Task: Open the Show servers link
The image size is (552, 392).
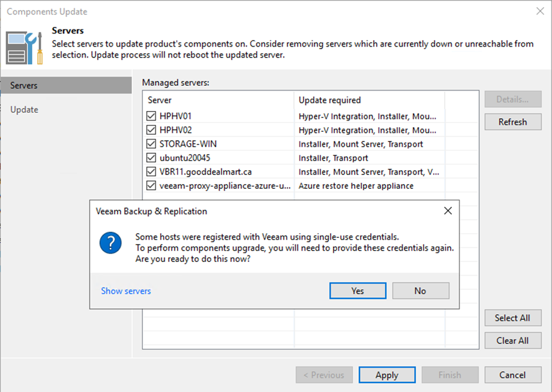Action: pyautogui.click(x=126, y=291)
